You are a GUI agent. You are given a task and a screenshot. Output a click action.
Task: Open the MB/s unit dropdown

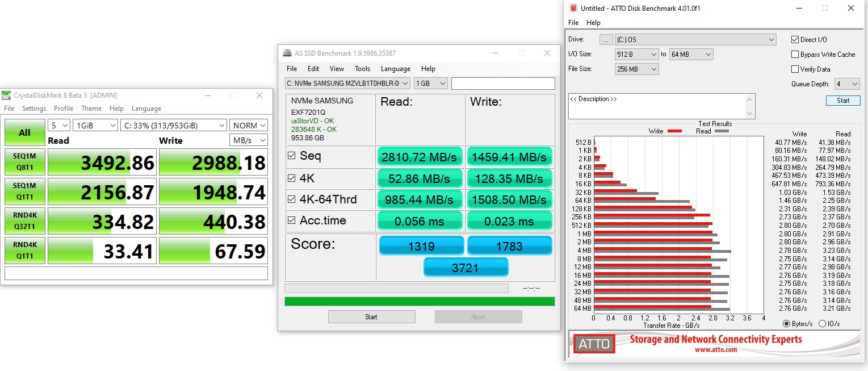(248, 140)
